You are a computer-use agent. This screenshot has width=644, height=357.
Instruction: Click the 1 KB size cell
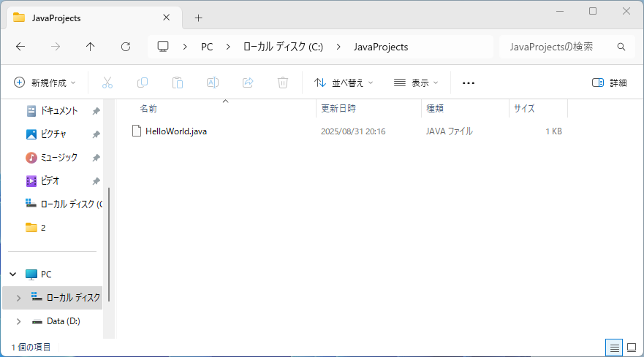[553, 131]
